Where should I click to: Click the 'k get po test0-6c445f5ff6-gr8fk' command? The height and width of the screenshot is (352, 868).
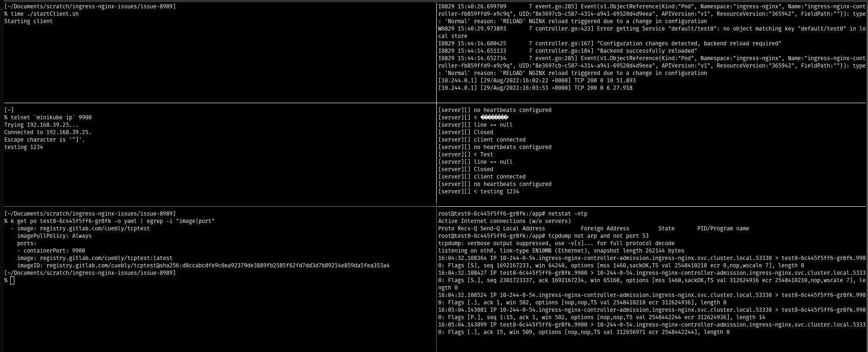click(109, 221)
